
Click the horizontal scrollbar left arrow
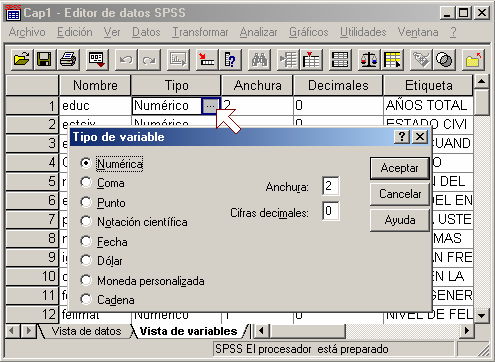point(261,331)
